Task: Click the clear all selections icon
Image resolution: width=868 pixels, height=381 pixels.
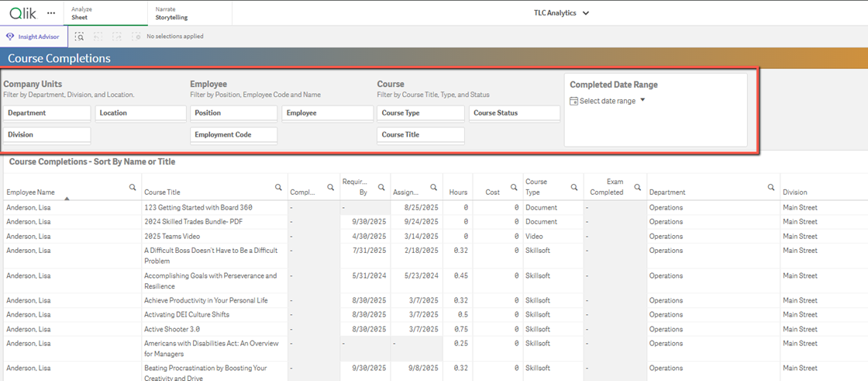Action: click(136, 36)
